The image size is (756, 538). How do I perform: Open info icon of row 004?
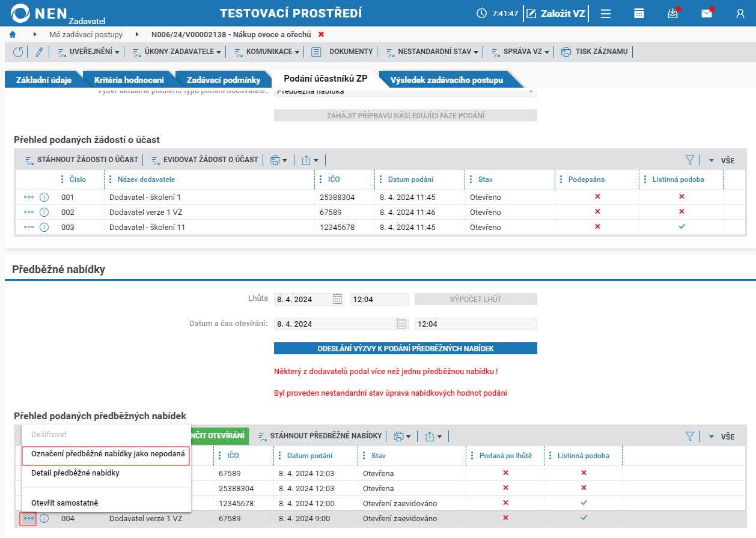pos(44,518)
